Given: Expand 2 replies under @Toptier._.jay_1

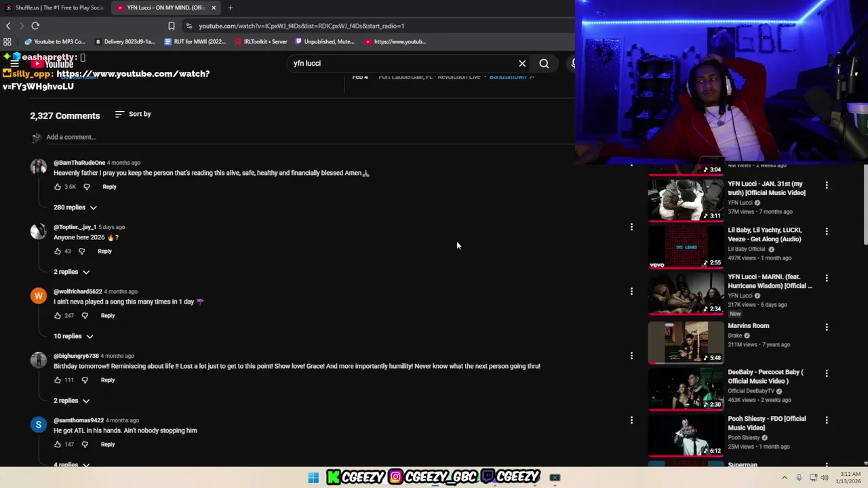Looking at the screenshot, I should [x=72, y=272].
